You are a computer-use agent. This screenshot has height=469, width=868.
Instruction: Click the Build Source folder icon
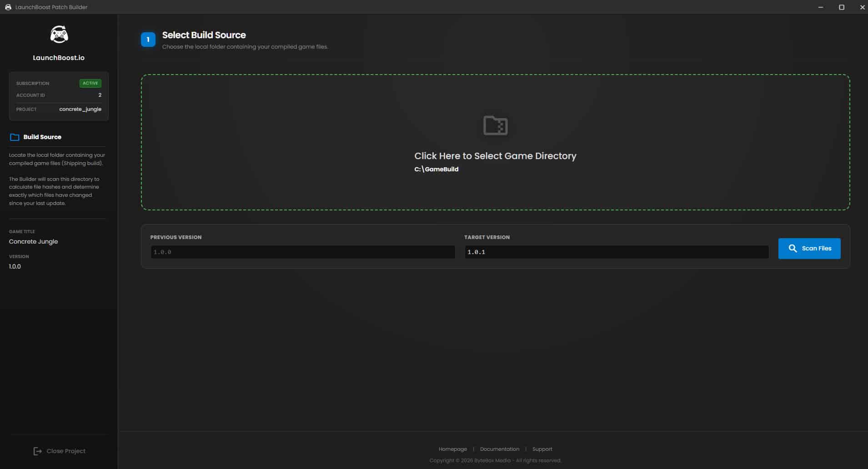click(x=15, y=137)
